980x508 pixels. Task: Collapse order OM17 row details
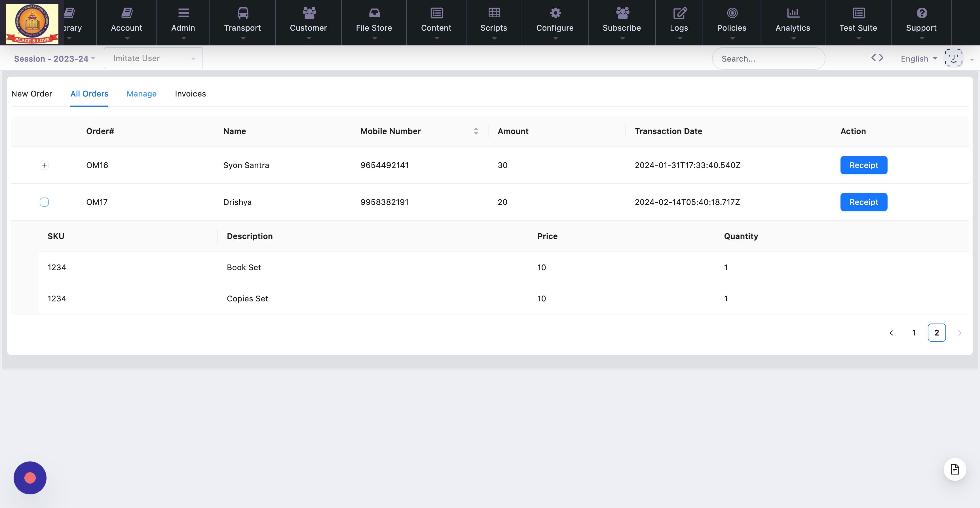[44, 202]
